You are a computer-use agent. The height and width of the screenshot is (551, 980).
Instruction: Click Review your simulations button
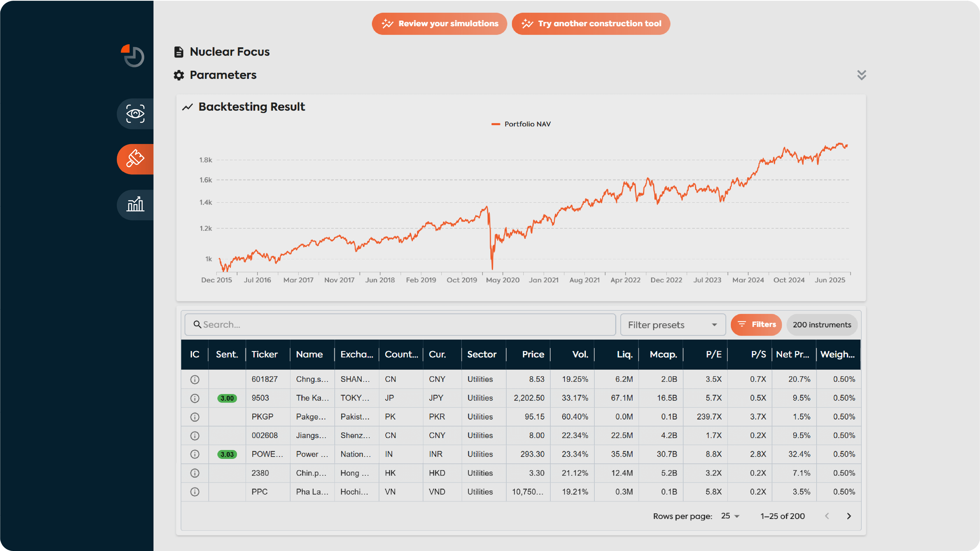pos(439,24)
